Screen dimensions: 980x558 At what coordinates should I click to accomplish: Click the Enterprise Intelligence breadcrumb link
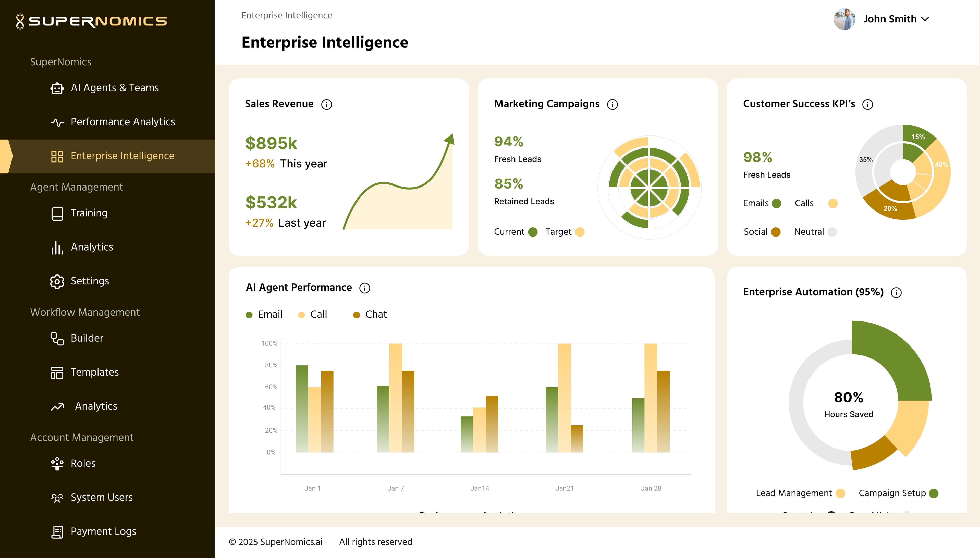287,15
